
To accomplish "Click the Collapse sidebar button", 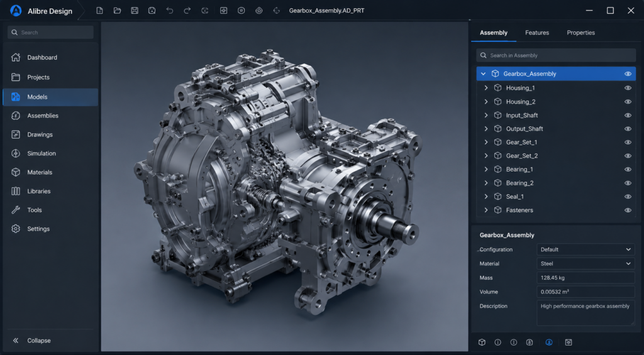I will coord(32,341).
